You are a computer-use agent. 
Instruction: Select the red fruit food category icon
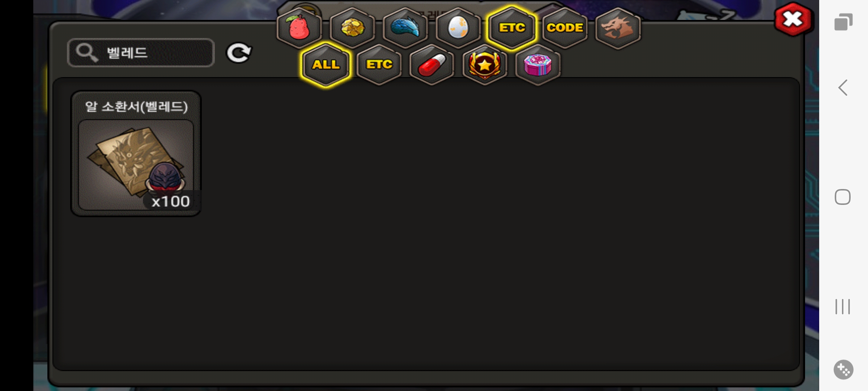(299, 28)
